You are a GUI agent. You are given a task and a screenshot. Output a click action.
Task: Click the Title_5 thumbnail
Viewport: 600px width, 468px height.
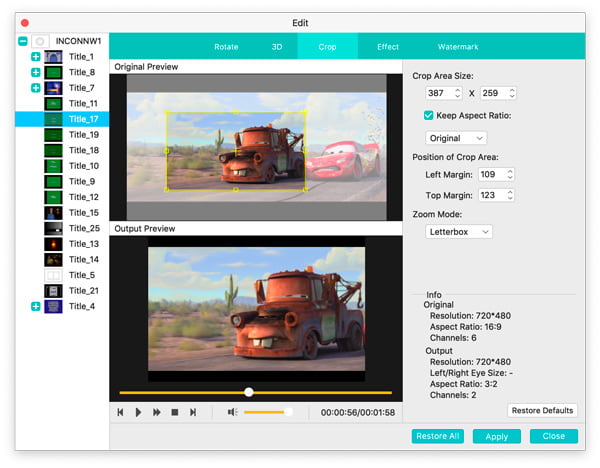tap(53, 275)
